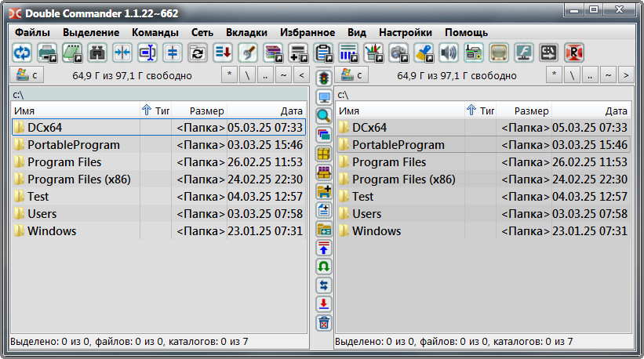Viewport: 644px width, 359px height.
Task: Open the Файлы menu
Action: click(32, 32)
